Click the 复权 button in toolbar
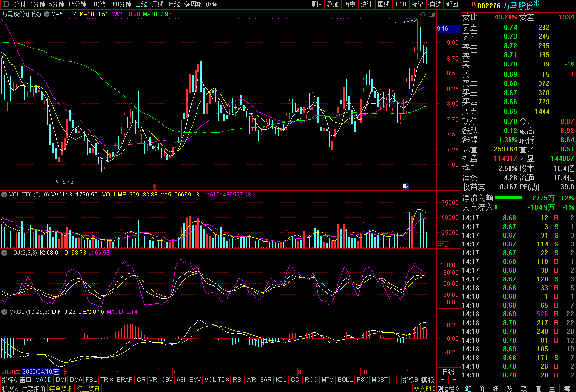The width and height of the screenshot is (576, 392). [x=316, y=4]
